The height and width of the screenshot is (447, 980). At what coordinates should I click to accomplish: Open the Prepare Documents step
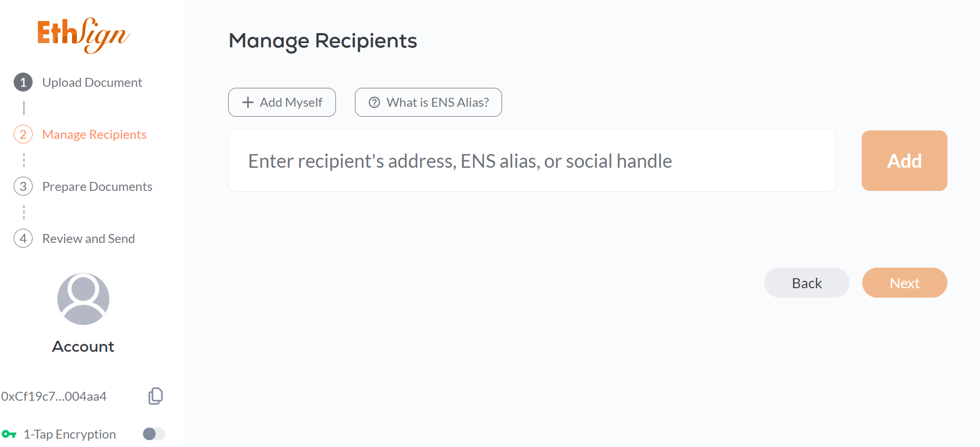[97, 187]
